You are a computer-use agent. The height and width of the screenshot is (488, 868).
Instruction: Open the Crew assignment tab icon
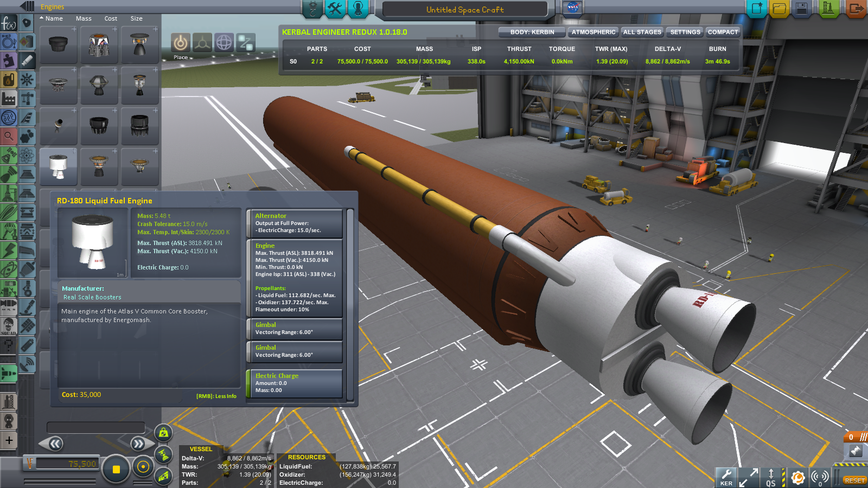tap(358, 9)
